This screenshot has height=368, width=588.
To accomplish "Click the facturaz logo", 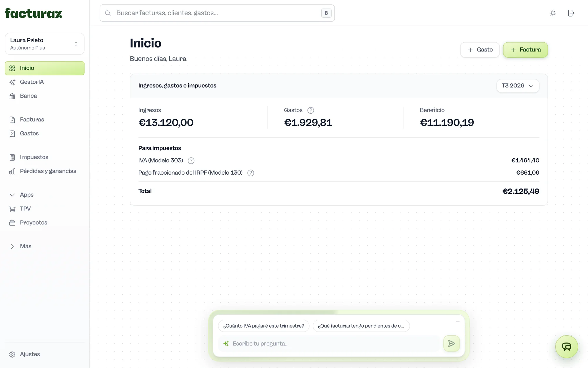I will [34, 13].
